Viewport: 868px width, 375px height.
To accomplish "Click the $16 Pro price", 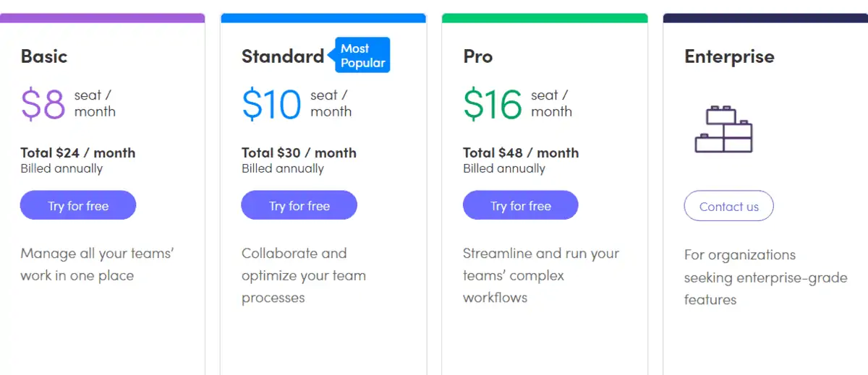I will click(493, 104).
